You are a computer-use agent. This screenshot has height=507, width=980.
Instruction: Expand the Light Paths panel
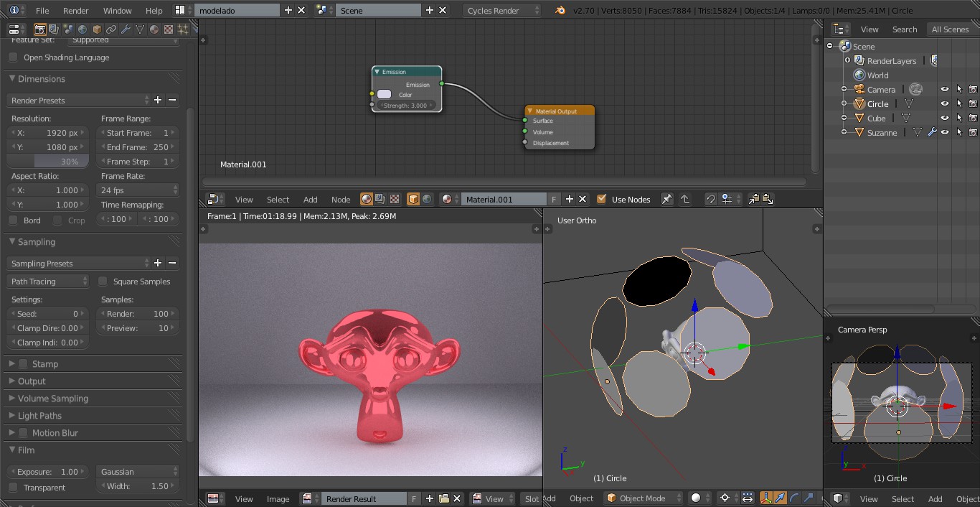pyautogui.click(x=39, y=416)
